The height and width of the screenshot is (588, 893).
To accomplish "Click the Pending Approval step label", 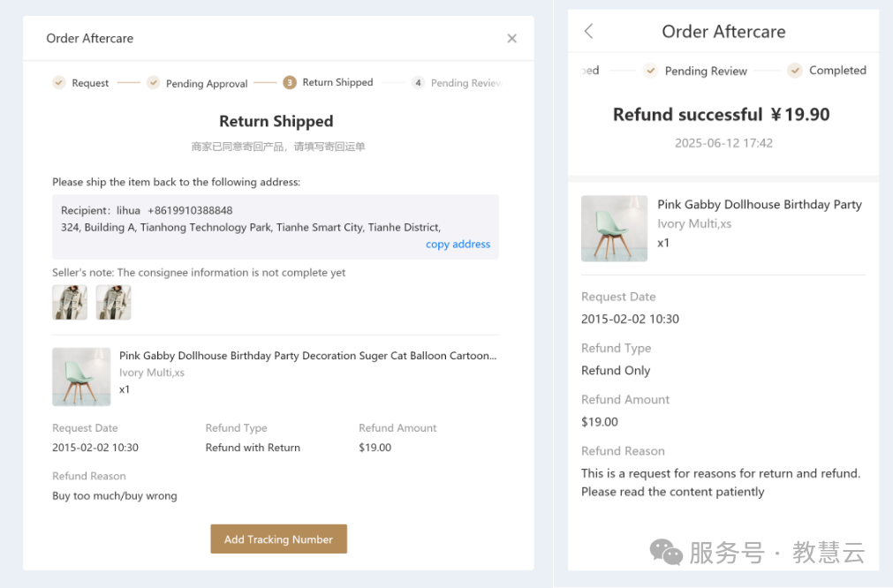I will pyautogui.click(x=207, y=84).
